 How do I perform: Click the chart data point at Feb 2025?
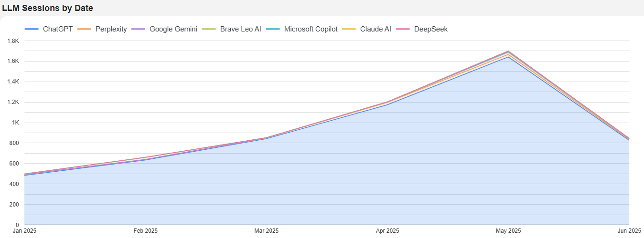coord(145,157)
